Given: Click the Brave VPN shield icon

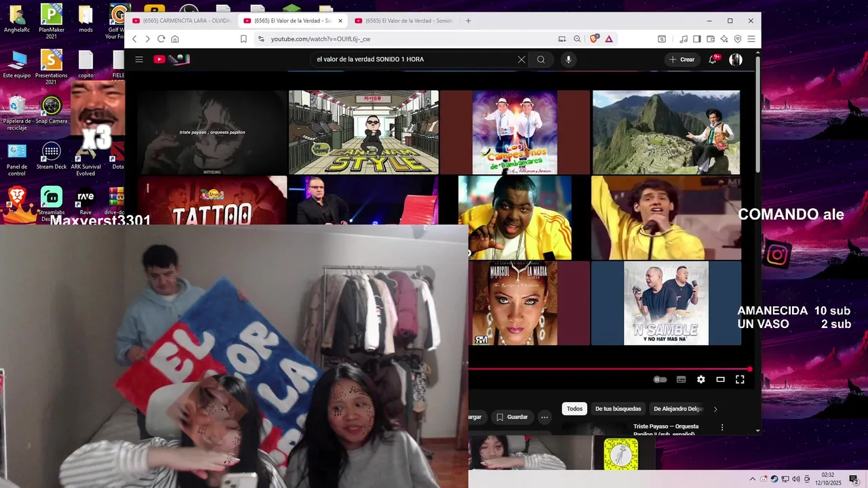Looking at the screenshot, I should pyautogui.click(x=738, y=39).
